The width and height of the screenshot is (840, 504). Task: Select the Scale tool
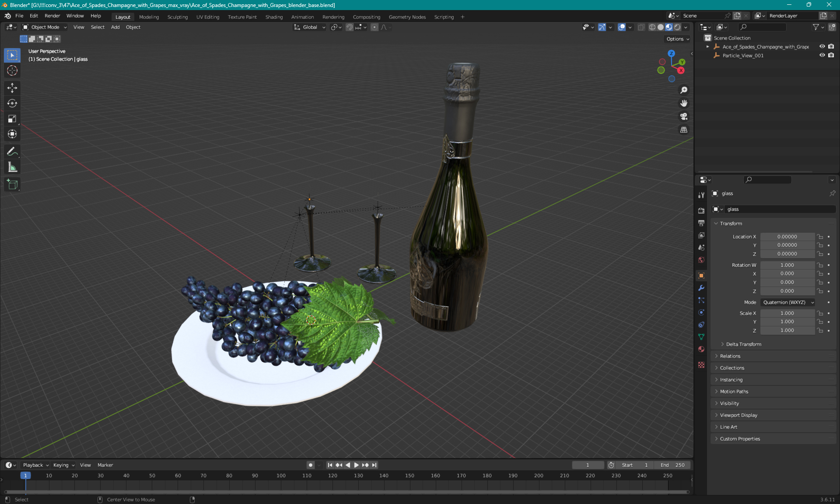[x=12, y=119]
